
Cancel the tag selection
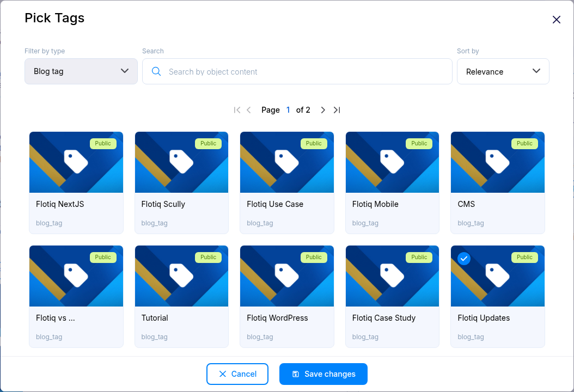(237, 374)
